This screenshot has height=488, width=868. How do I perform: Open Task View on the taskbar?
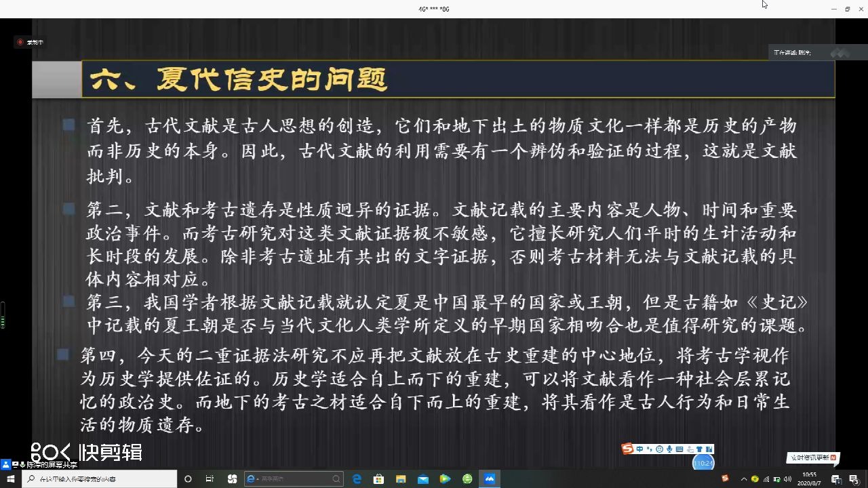click(x=210, y=479)
